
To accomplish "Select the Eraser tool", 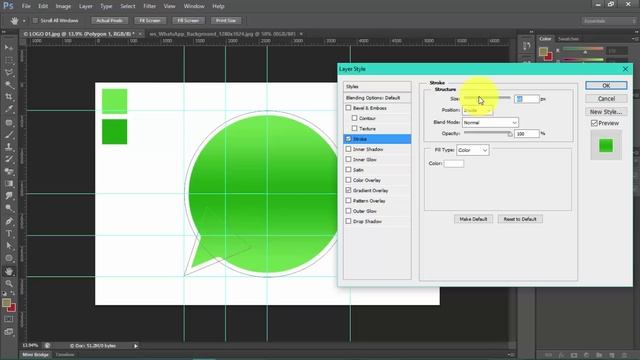I will 9,171.
